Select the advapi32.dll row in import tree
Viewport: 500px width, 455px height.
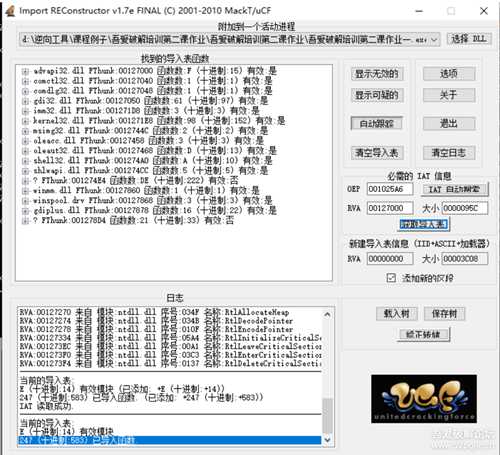tap(155, 71)
